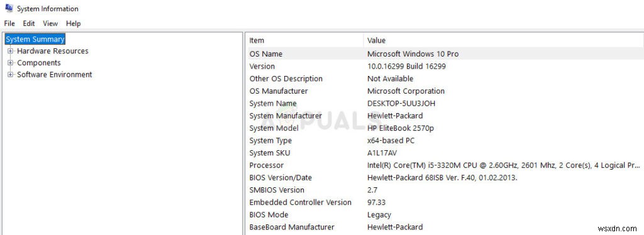Click the SMBIOS value 2.7
Viewport: 644px width, 235px height.
[x=372, y=190]
